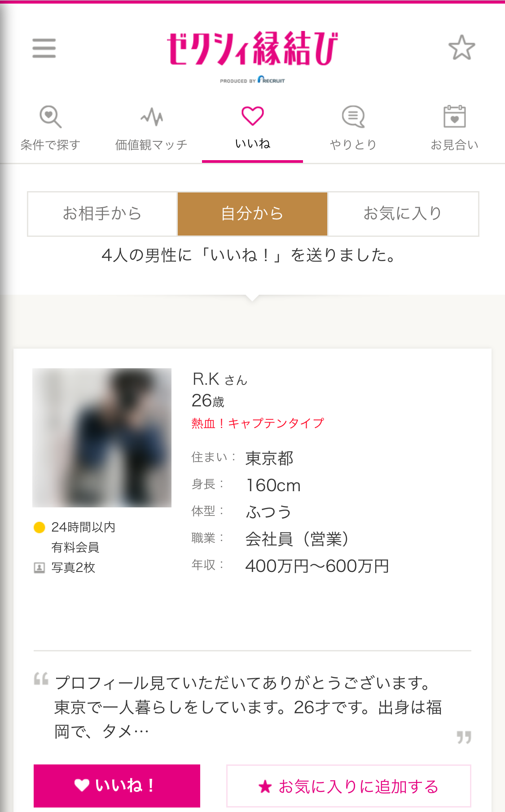Image resolution: width=505 pixels, height=812 pixels.
Task: Click the 条件で探す search icon
Action: tap(50, 117)
